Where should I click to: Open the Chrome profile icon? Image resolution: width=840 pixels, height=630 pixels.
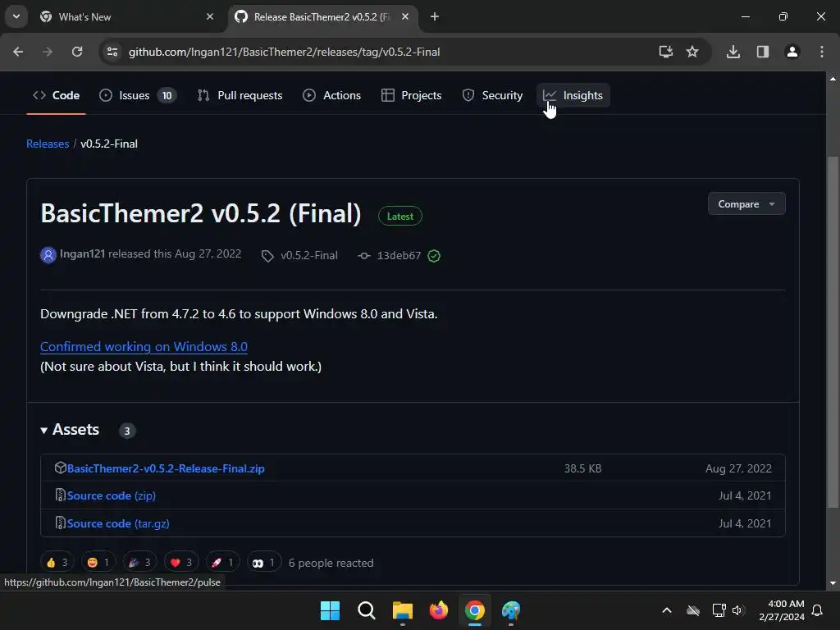792,52
